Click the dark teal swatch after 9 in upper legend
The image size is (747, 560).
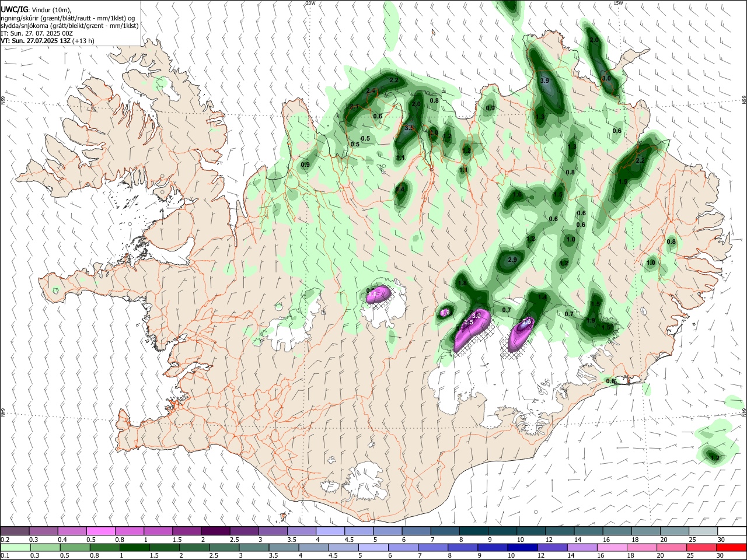click(502, 531)
